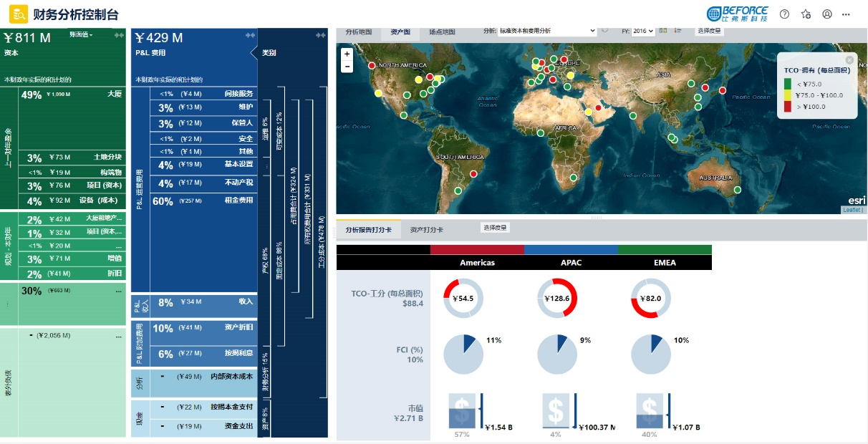Click the map's 选择度量 button
The width and height of the screenshot is (868, 444).
[709, 31]
